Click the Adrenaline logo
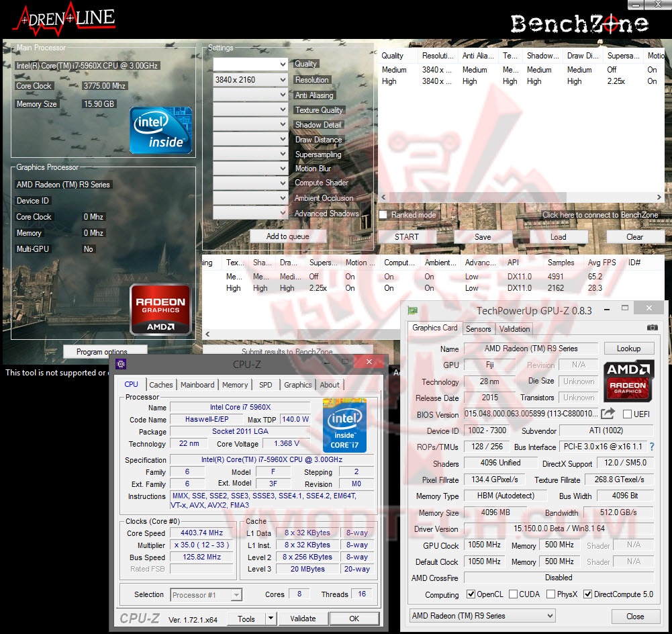 [x=64, y=19]
